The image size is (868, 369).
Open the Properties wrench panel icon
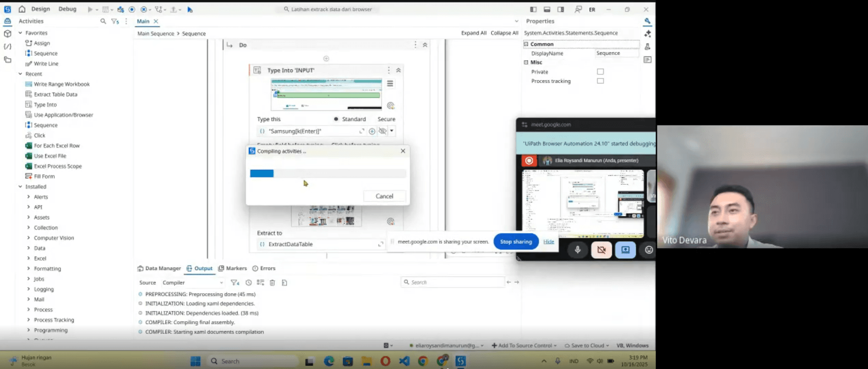pos(647,21)
